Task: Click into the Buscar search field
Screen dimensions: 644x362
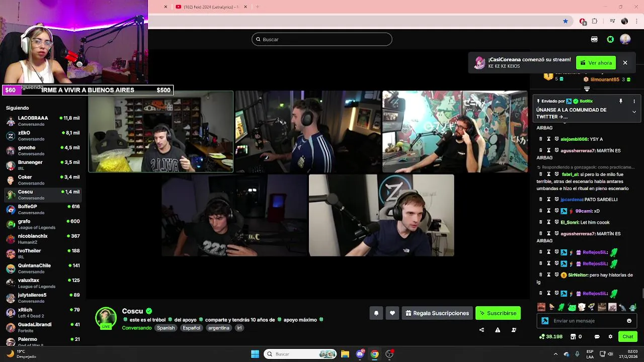Action: click(x=322, y=39)
